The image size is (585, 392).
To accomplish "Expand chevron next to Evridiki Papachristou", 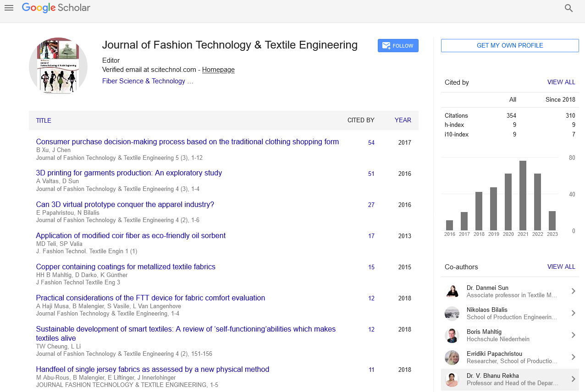I will click(573, 357).
